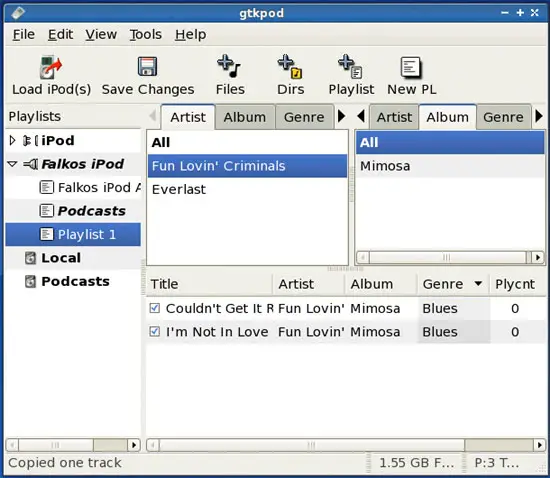
Task: Uncheck the Couldn't Get It Right track checkbox
Action: [154, 308]
